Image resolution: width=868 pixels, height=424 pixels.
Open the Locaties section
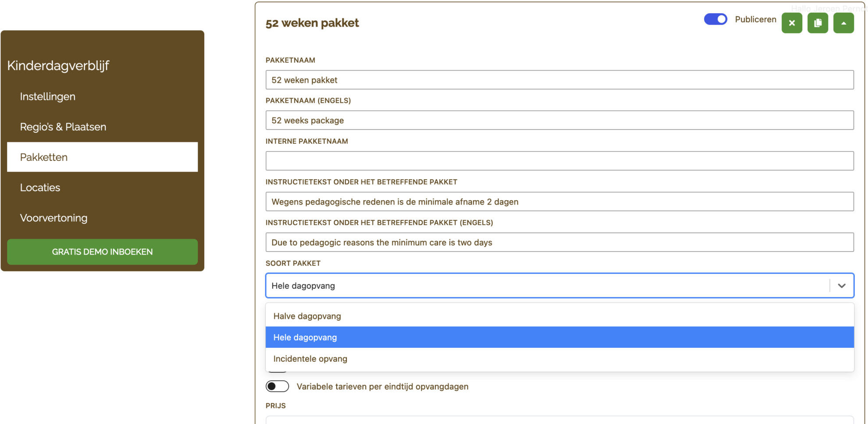tap(40, 187)
